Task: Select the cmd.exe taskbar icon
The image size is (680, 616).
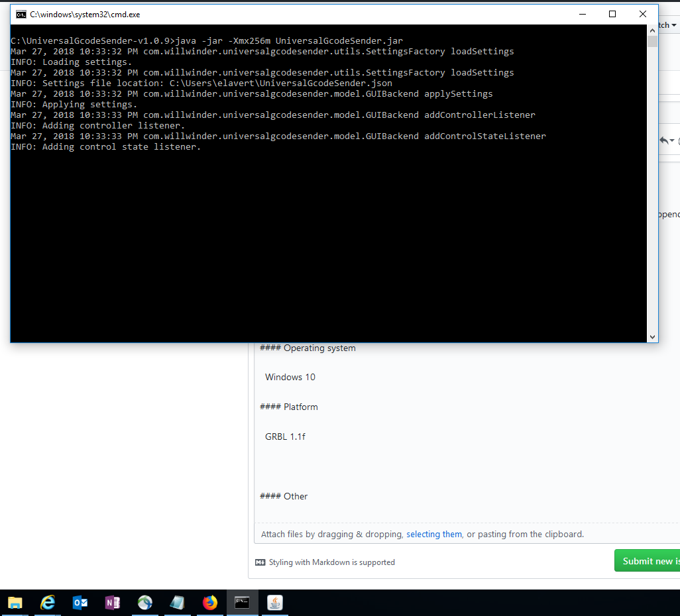Action: pos(242,603)
